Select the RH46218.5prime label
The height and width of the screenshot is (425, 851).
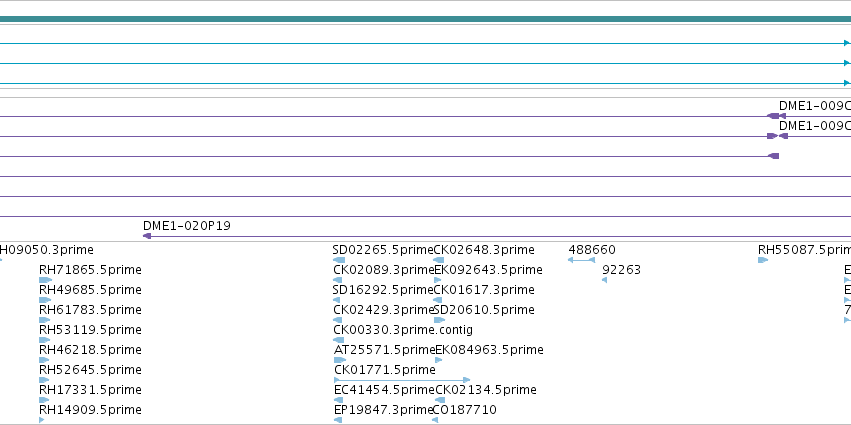click(x=90, y=350)
